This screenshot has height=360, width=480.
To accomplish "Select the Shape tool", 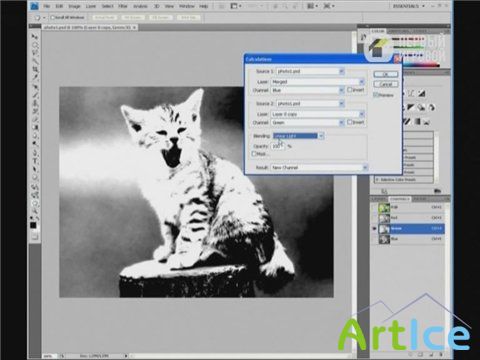I will [35, 178].
